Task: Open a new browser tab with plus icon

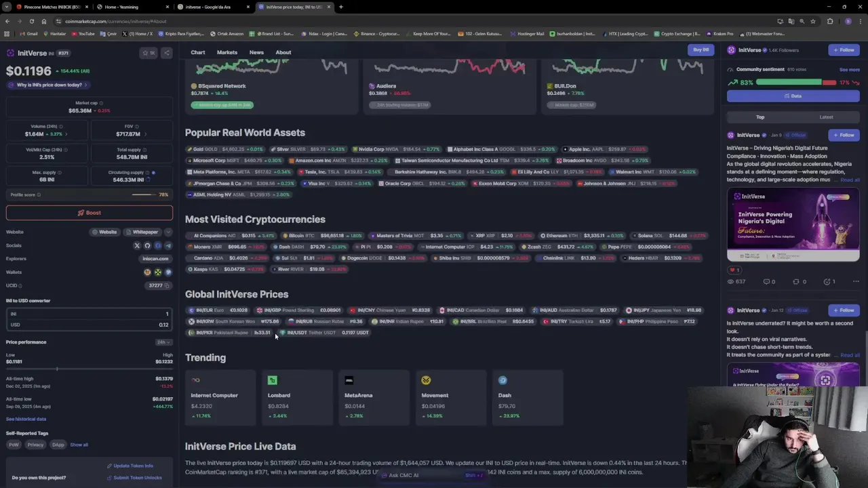Action: tap(340, 7)
